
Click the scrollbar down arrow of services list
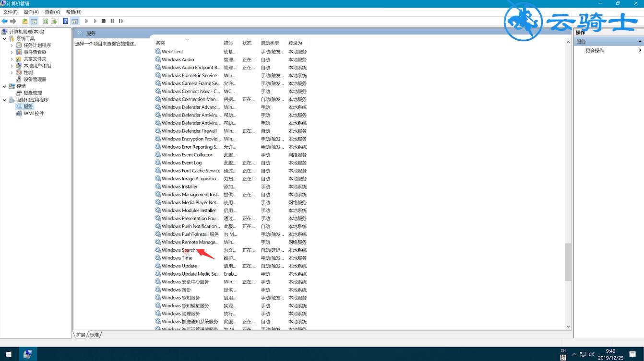(568, 326)
